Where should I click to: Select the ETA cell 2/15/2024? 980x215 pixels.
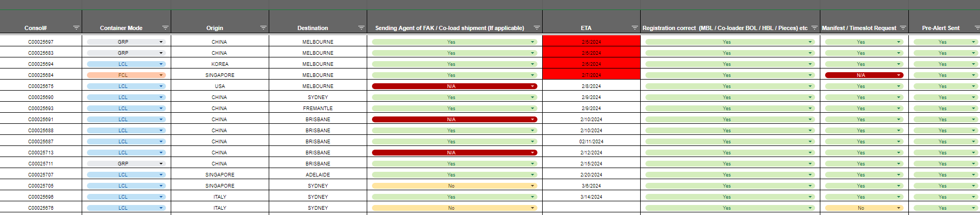click(x=591, y=163)
